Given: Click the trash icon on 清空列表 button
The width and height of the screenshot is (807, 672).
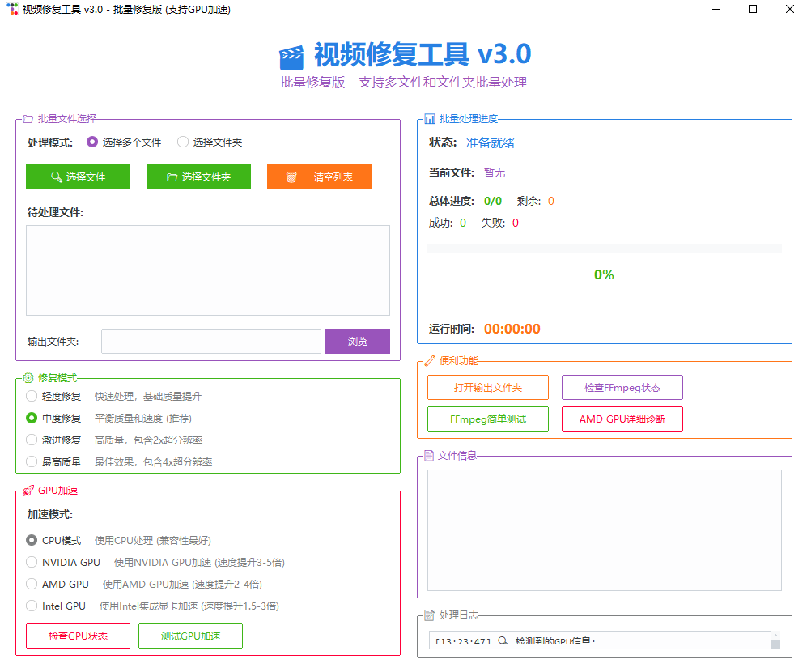Looking at the screenshot, I should [x=291, y=177].
